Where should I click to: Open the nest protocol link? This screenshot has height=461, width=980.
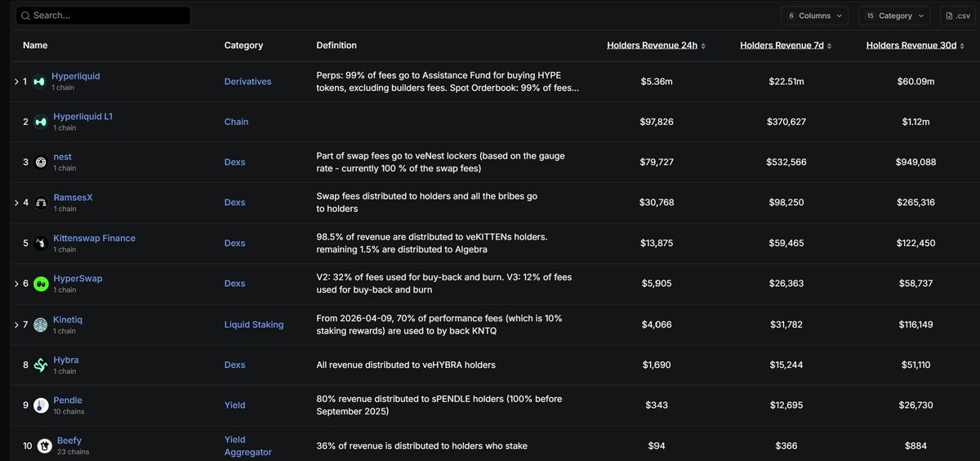62,157
